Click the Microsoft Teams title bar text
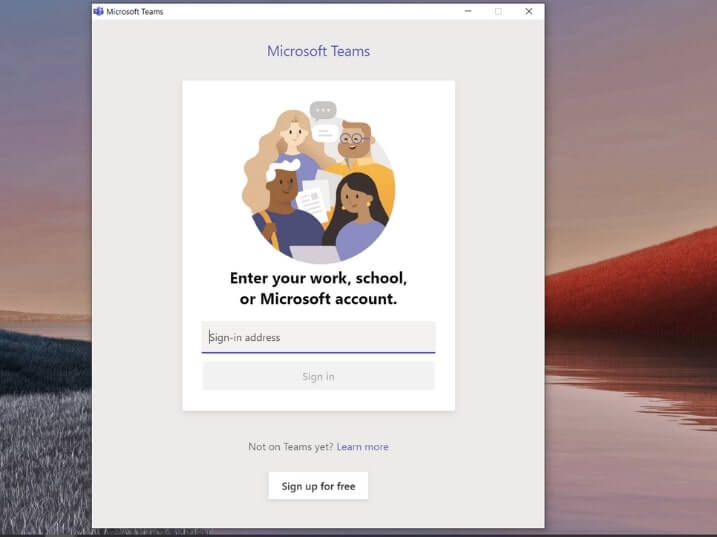 (x=135, y=12)
